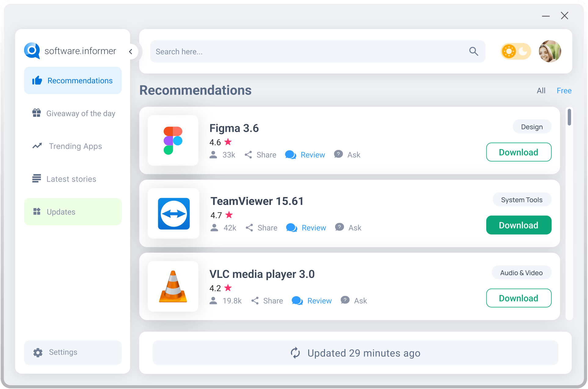Click the software.informer logo icon

(32, 50)
